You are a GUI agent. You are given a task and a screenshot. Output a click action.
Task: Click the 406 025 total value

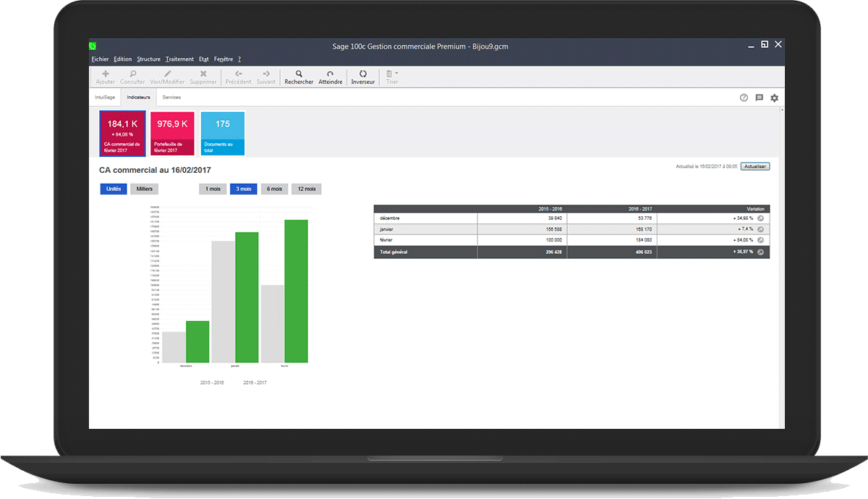[643, 252]
